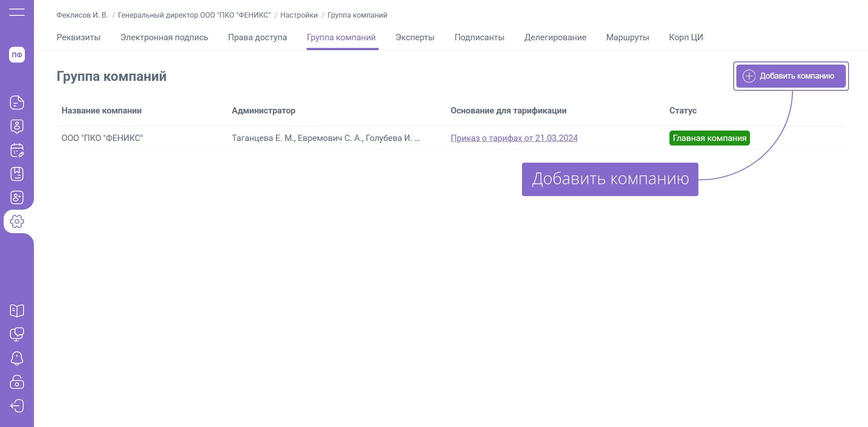
Task: Open the support chat monitor icon
Action: (17, 334)
